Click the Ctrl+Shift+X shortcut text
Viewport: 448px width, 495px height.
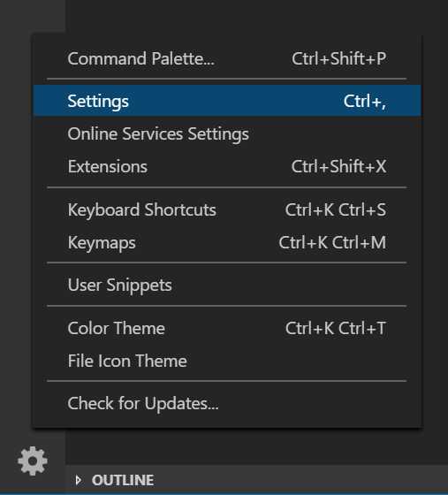[338, 166]
